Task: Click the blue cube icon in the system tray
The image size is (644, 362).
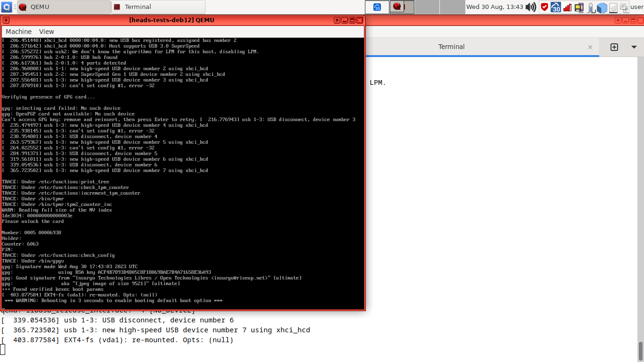Action: (602, 7)
